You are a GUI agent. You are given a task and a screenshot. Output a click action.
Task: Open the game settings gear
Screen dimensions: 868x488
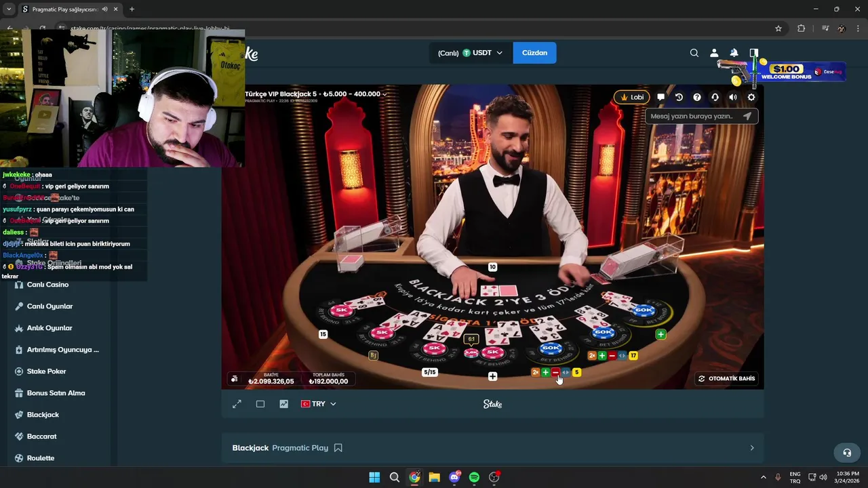click(751, 97)
